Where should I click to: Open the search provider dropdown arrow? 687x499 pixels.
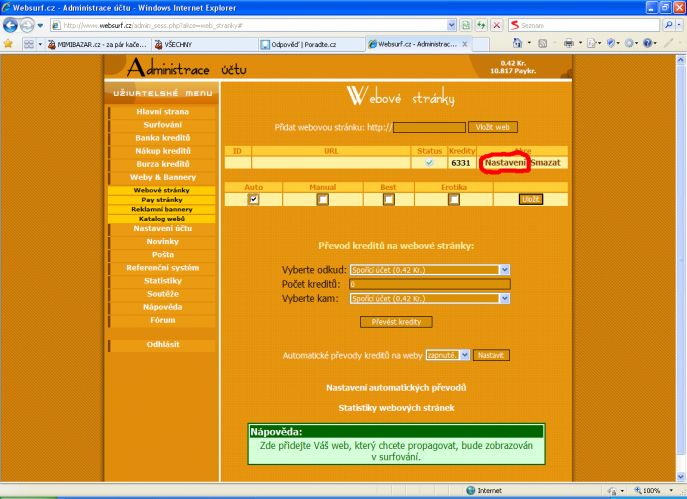coord(679,25)
